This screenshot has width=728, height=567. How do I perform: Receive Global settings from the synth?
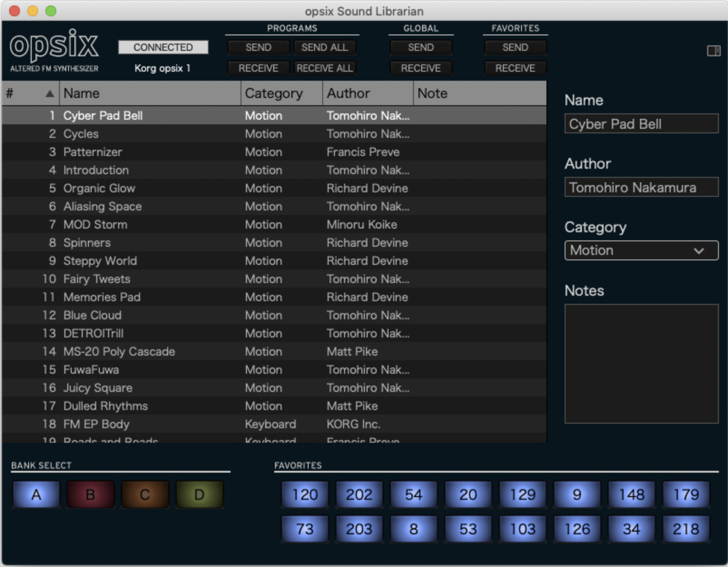(x=421, y=68)
